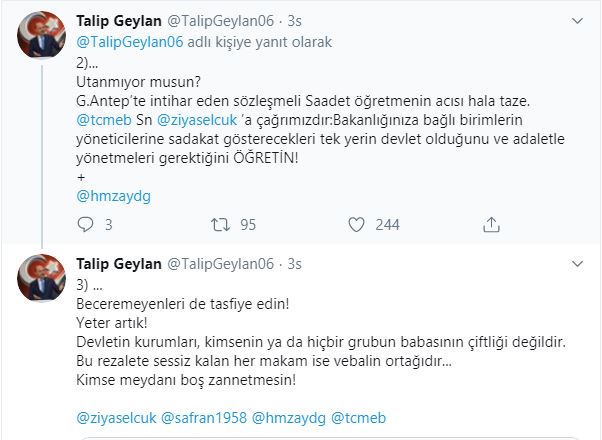Open the second tweet's chevron menu

point(577,265)
